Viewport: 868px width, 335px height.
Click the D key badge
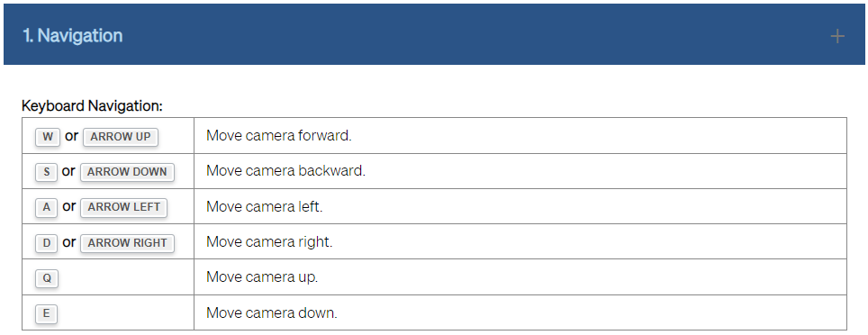pyautogui.click(x=47, y=243)
